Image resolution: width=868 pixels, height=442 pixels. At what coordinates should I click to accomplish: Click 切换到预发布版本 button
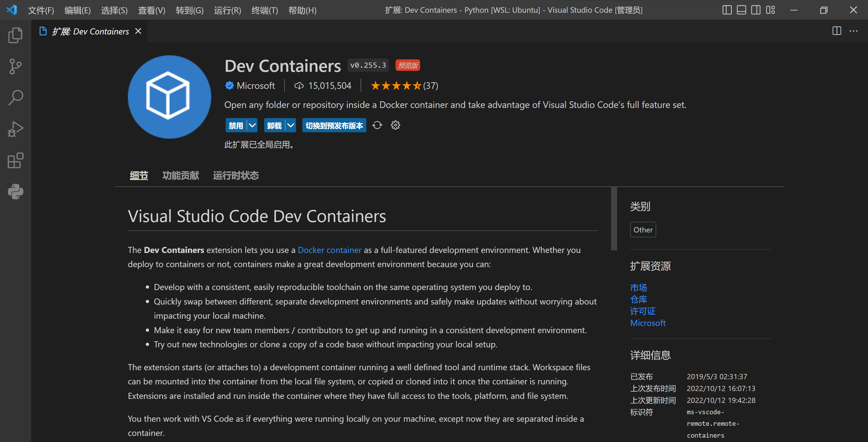point(334,125)
